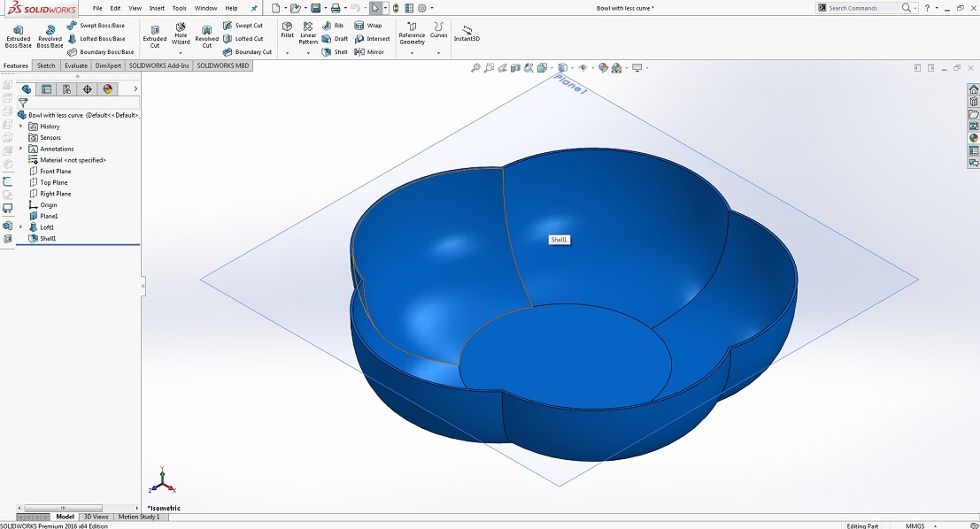Select the Shell feature in ribbon
The image size is (980, 529).
pos(335,52)
